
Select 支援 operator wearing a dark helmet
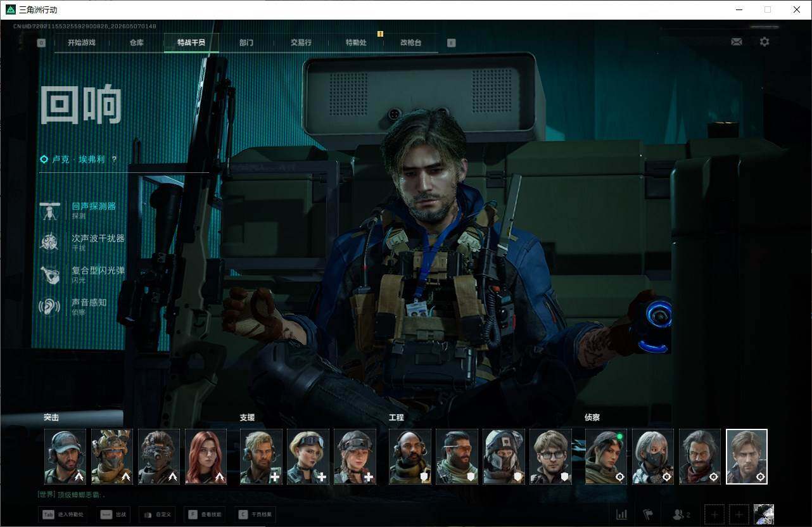coord(355,457)
